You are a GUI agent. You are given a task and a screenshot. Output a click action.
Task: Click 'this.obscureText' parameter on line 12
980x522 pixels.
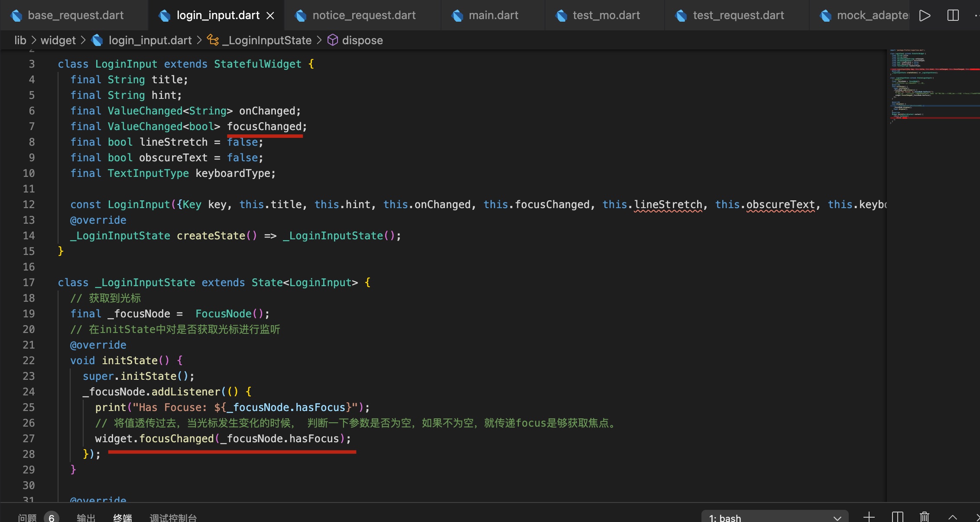[765, 205]
